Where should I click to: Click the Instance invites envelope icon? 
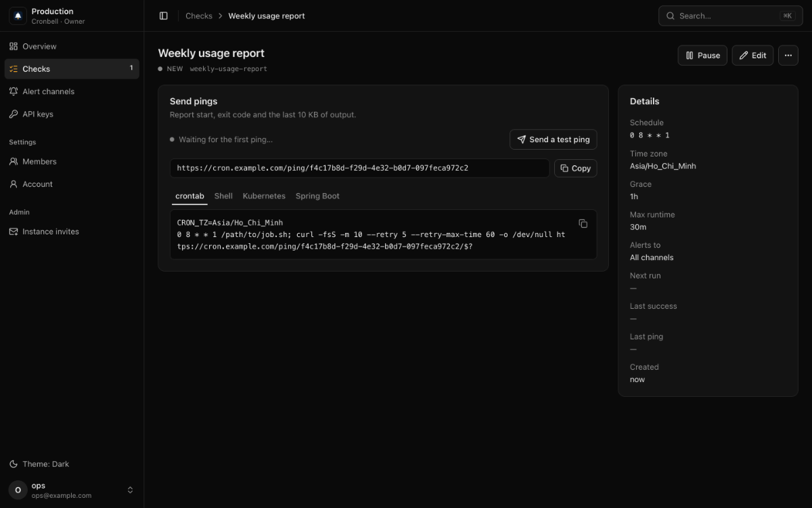(x=14, y=231)
